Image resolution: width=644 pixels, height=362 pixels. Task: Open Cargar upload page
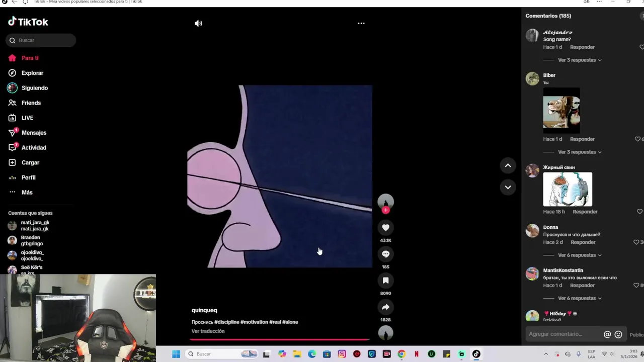click(x=24, y=162)
